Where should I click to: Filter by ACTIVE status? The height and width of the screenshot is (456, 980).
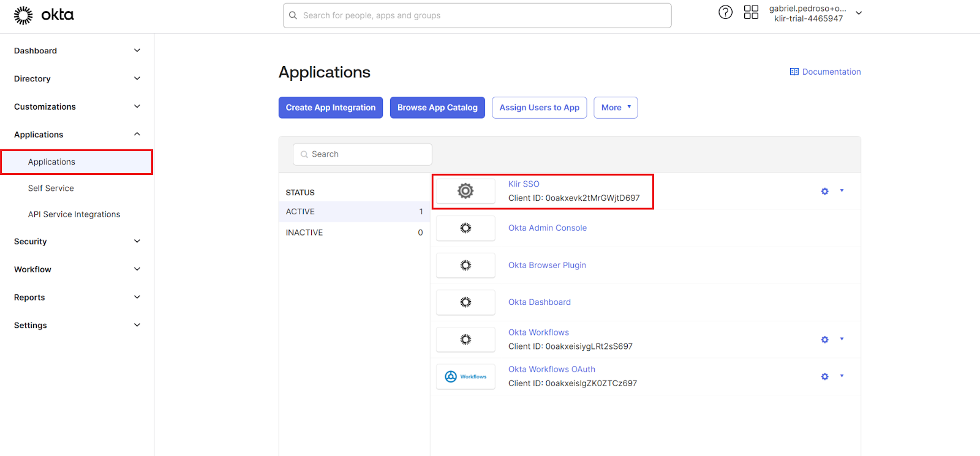(x=354, y=212)
